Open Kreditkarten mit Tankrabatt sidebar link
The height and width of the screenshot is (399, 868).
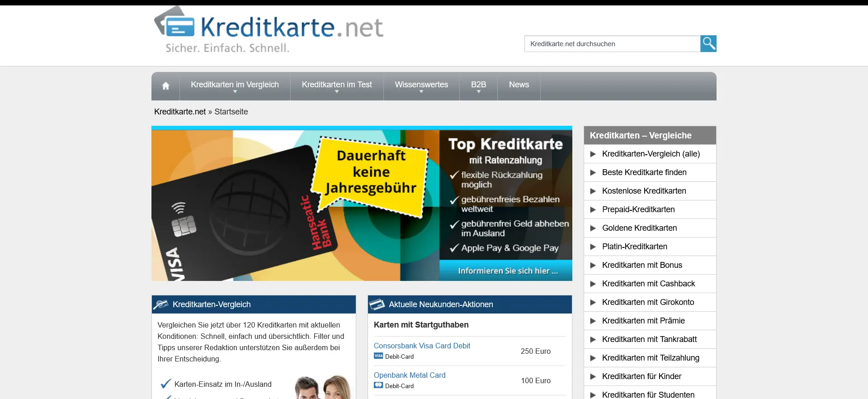coord(649,339)
